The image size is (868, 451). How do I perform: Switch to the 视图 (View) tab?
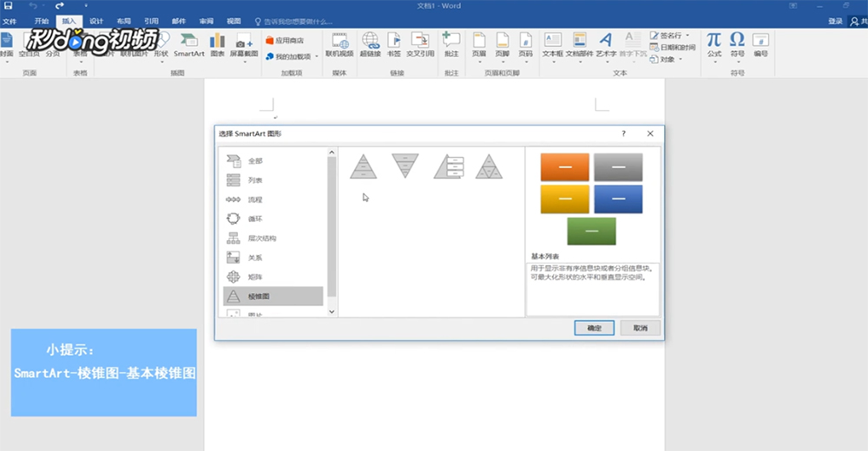coord(233,21)
